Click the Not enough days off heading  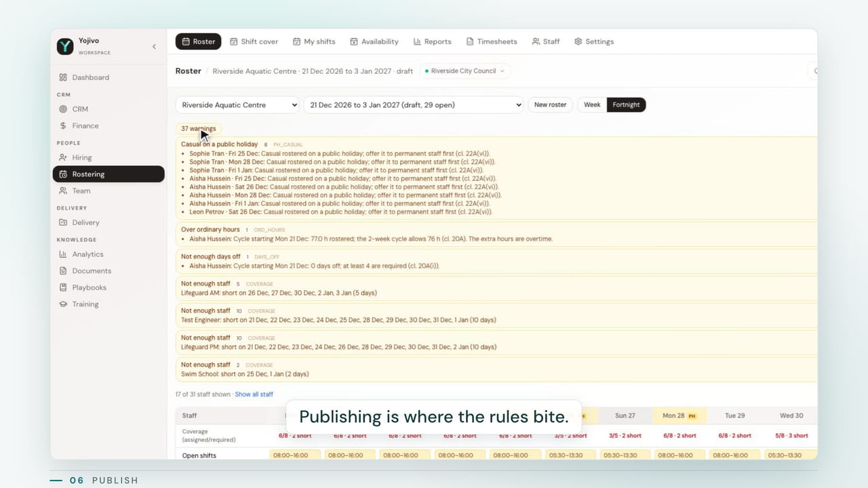pos(210,257)
